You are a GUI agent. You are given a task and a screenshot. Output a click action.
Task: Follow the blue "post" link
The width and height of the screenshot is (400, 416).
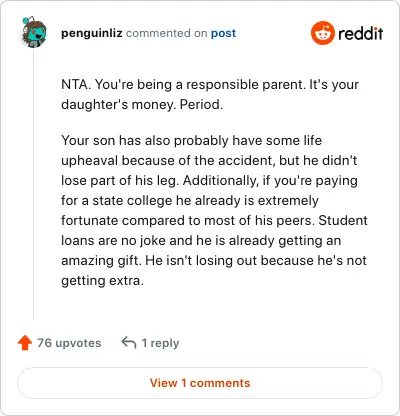pyautogui.click(x=223, y=33)
